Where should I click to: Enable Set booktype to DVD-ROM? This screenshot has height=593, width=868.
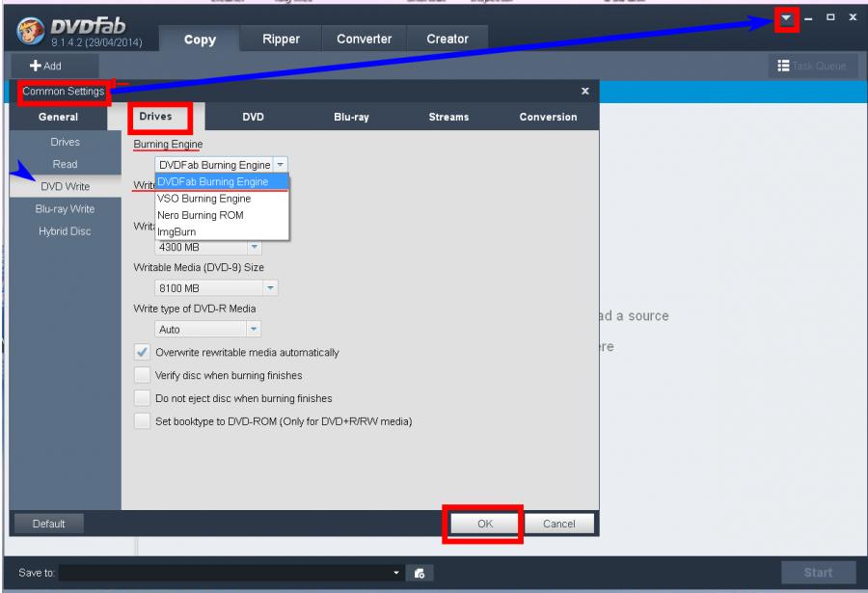click(x=143, y=421)
